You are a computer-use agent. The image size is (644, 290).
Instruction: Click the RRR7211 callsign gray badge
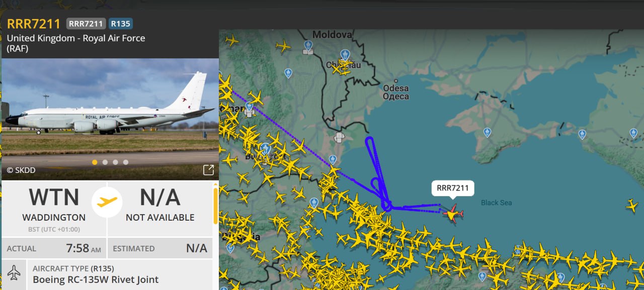point(86,24)
